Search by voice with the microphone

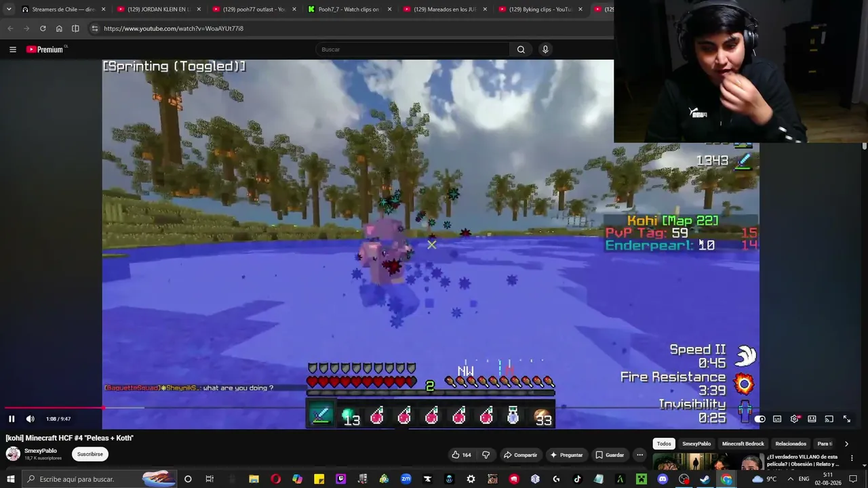[545, 49]
